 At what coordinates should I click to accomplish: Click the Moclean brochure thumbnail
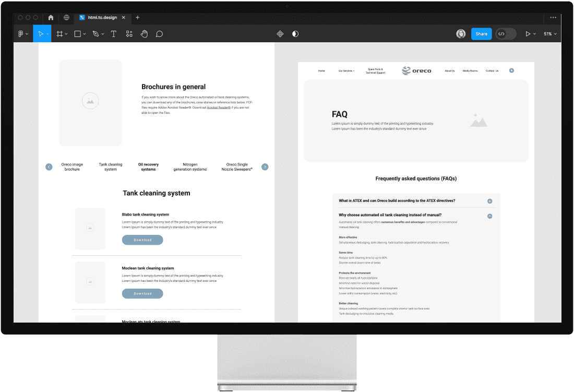pos(90,282)
